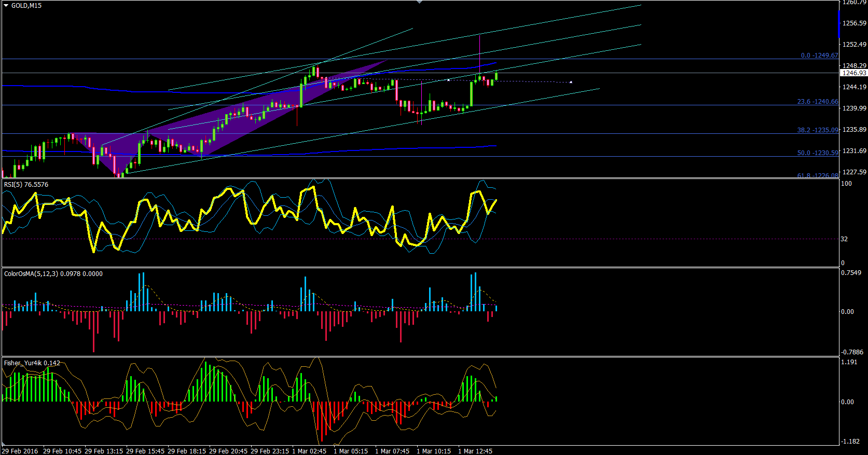
Task: Click the current price tag 1246.93
Action: pos(854,73)
